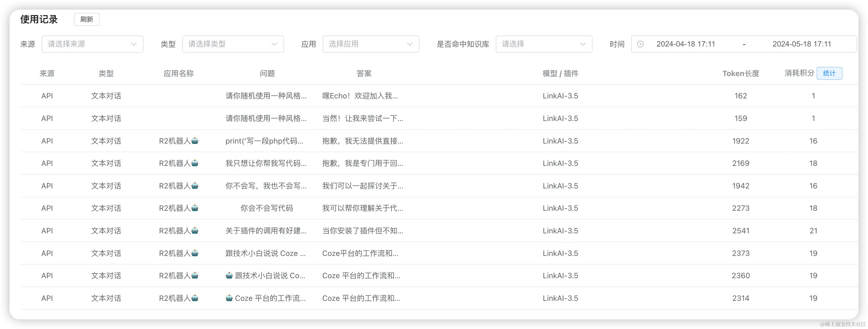Viewport: 868px width, 329px height.
Task: Click end date 2024-05-18 17:11 field
Action: pos(801,44)
